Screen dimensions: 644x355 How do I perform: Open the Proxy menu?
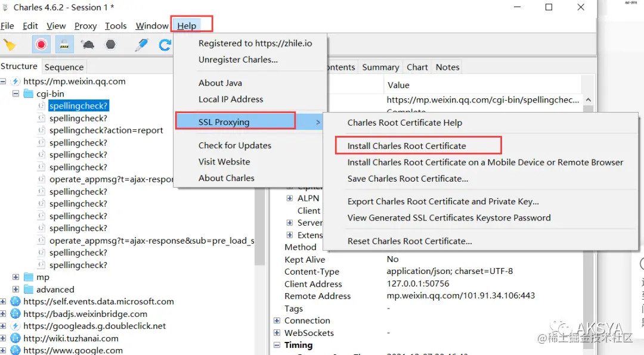tap(85, 26)
